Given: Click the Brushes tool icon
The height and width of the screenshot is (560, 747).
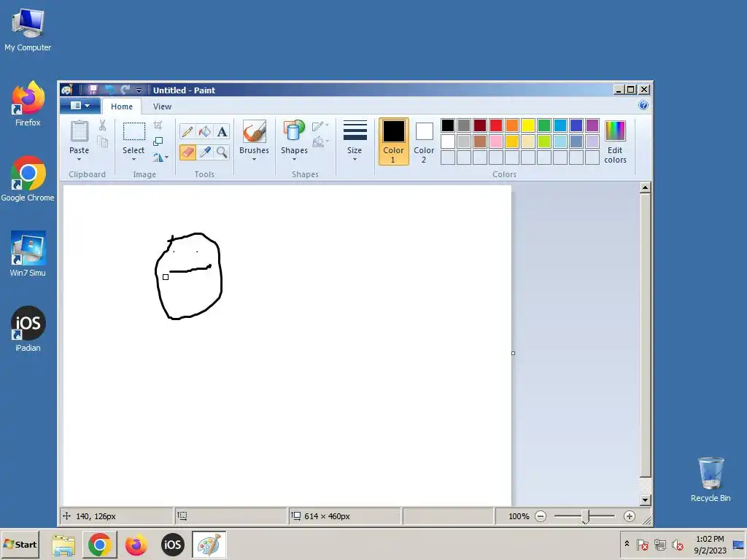Looking at the screenshot, I should click(254, 131).
